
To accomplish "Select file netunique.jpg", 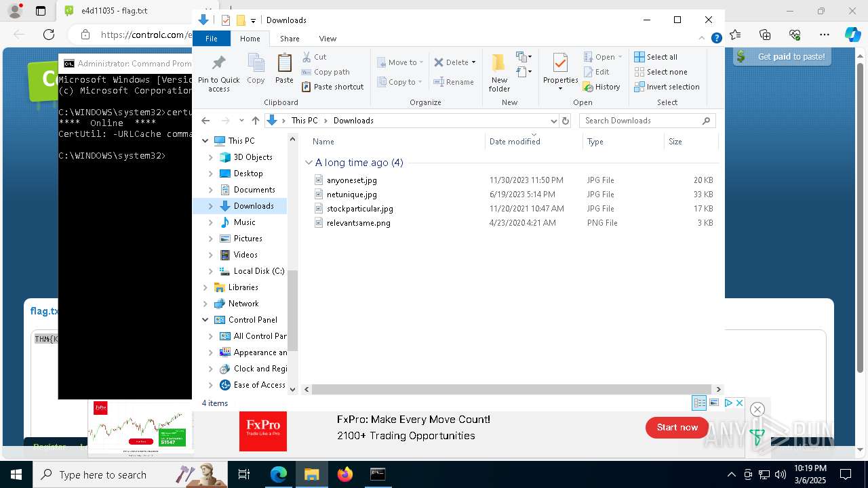I will click(352, 195).
